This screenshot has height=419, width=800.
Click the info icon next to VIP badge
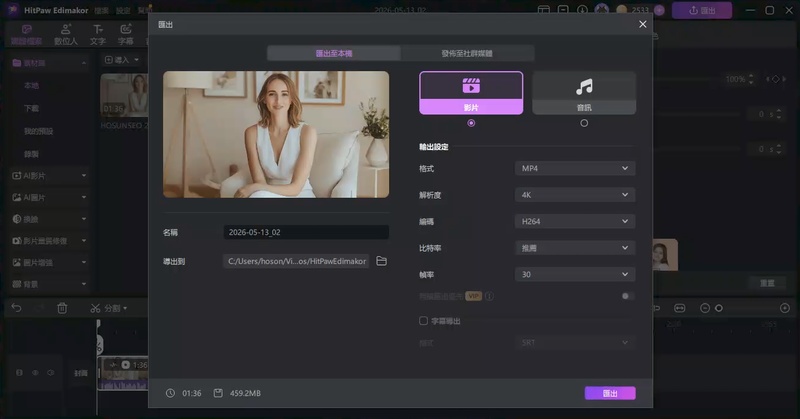tap(489, 296)
